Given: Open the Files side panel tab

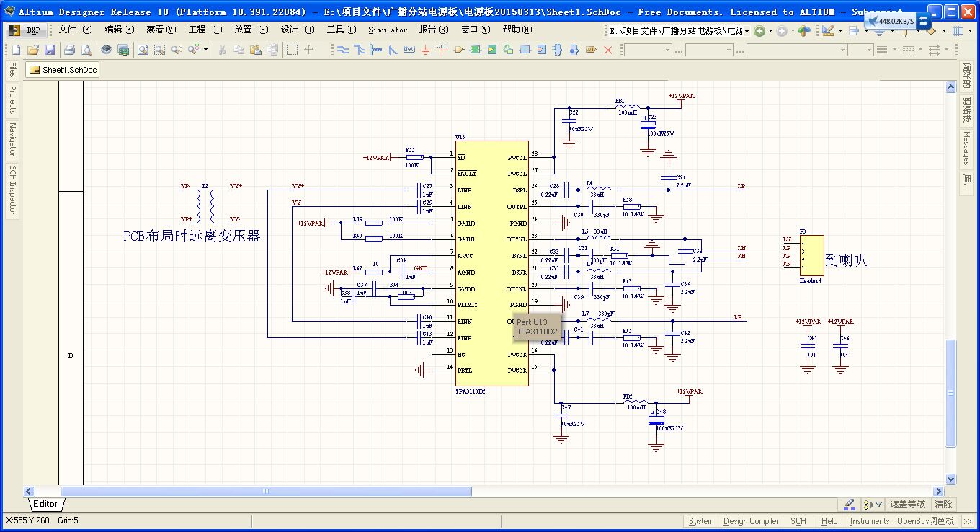Looking at the screenshot, I should point(12,71).
